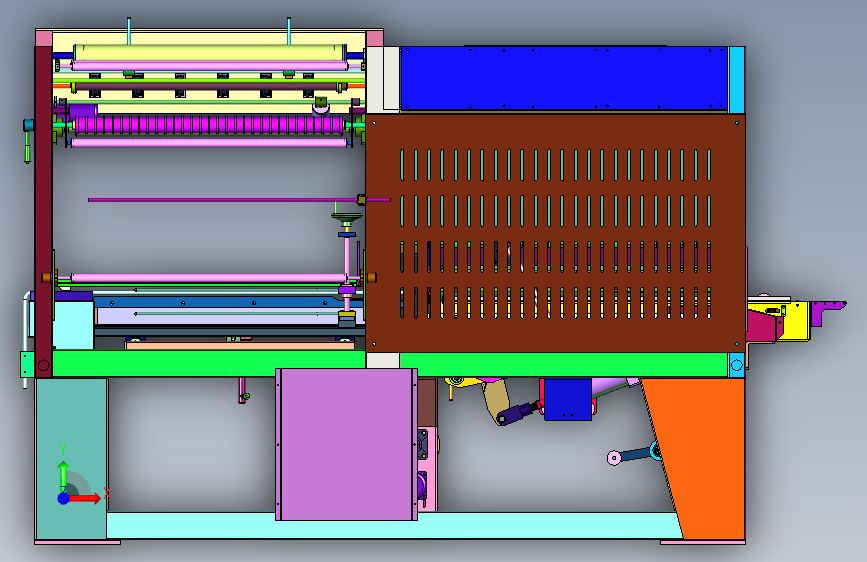Select the pink foot pad at bottom left

pyautogui.click(x=77, y=542)
